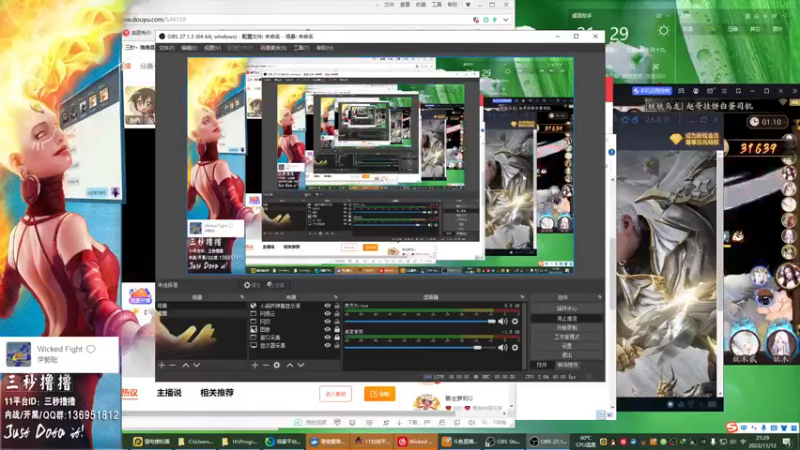Open settings gear for first mixer channel

(x=515, y=321)
